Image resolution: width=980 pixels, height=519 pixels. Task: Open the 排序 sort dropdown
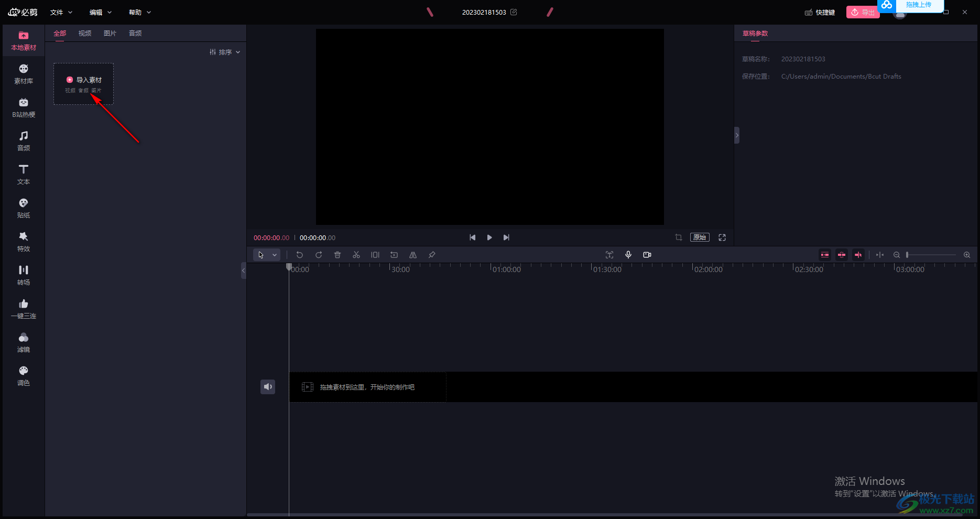(x=225, y=52)
